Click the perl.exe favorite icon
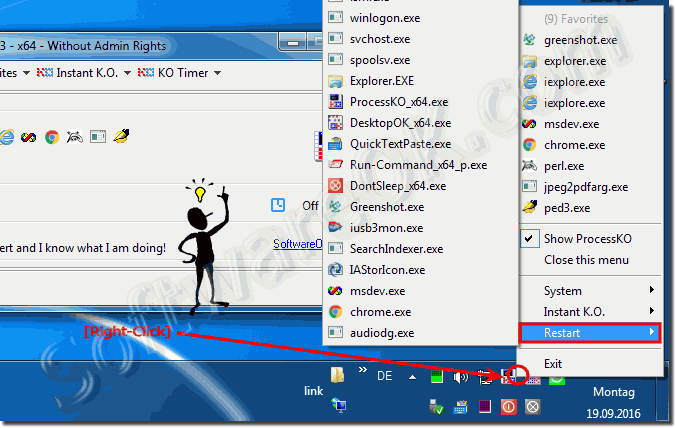 coord(530,166)
